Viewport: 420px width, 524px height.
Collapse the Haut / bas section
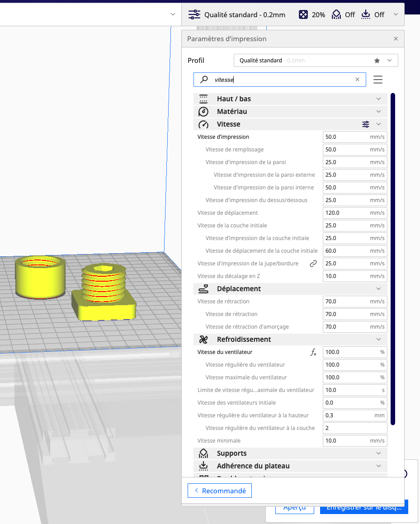pos(378,99)
